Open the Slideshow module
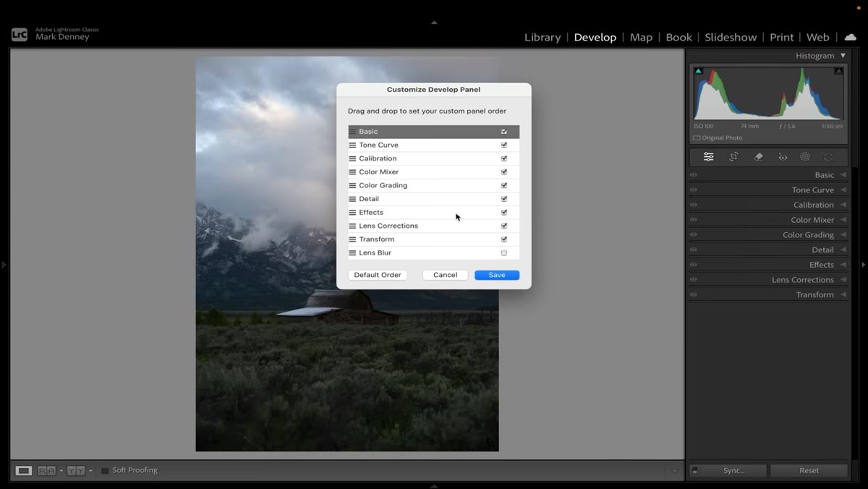 (731, 37)
